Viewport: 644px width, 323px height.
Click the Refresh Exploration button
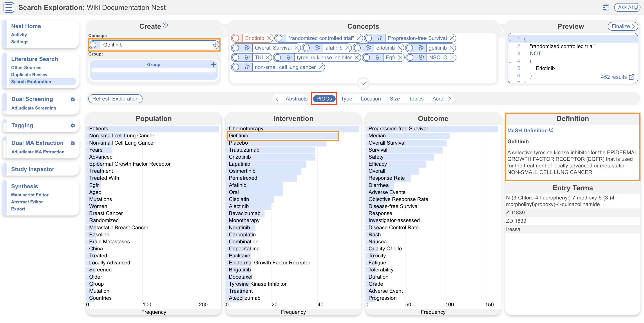tap(115, 99)
